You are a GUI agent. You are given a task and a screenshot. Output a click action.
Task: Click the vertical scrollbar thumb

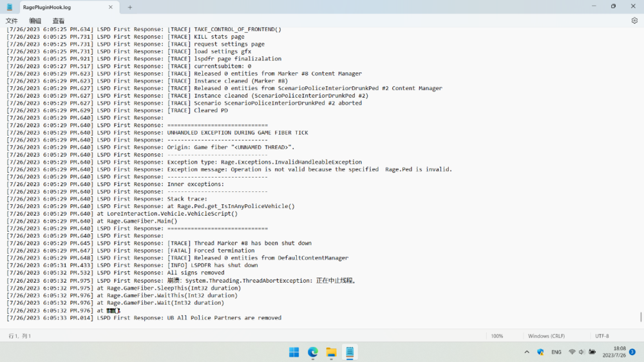641,316
